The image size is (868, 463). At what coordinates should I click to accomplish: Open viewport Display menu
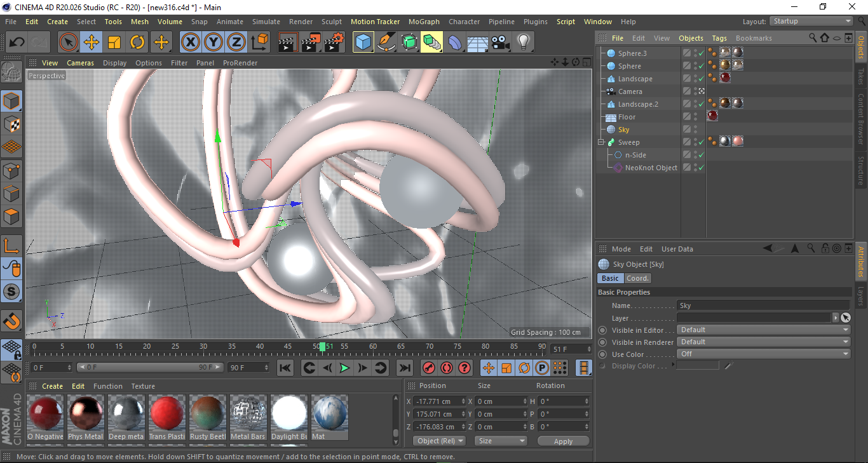click(115, 63)
